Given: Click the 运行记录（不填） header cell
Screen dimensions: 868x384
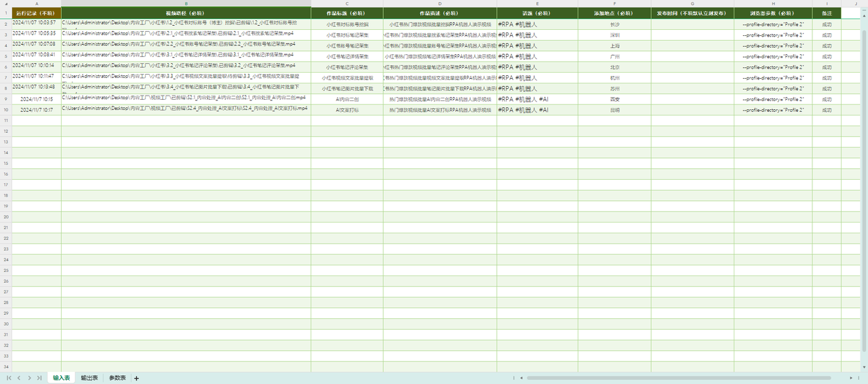Looking at the screenshot, I should coord(37,13).
